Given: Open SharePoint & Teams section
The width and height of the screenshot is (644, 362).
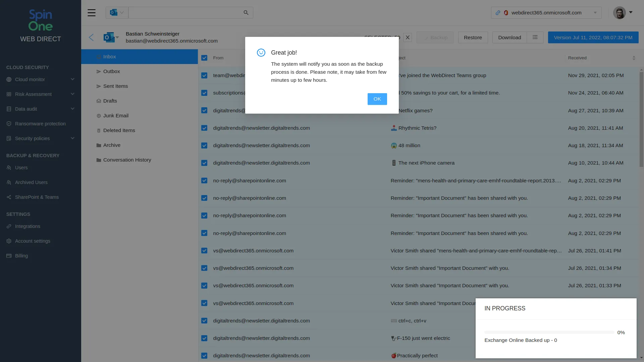Looking at the screenshot, I should pyautogui.click(x=37, y=197).
